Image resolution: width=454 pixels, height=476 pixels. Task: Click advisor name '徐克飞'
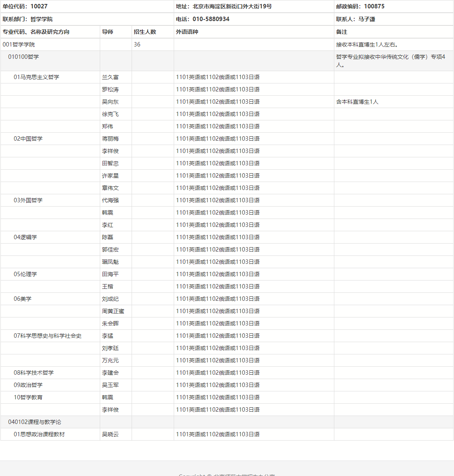[110, 114]
